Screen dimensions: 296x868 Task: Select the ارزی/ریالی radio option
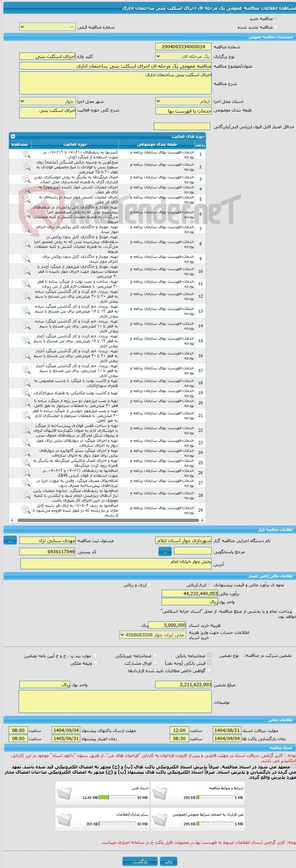209,584
